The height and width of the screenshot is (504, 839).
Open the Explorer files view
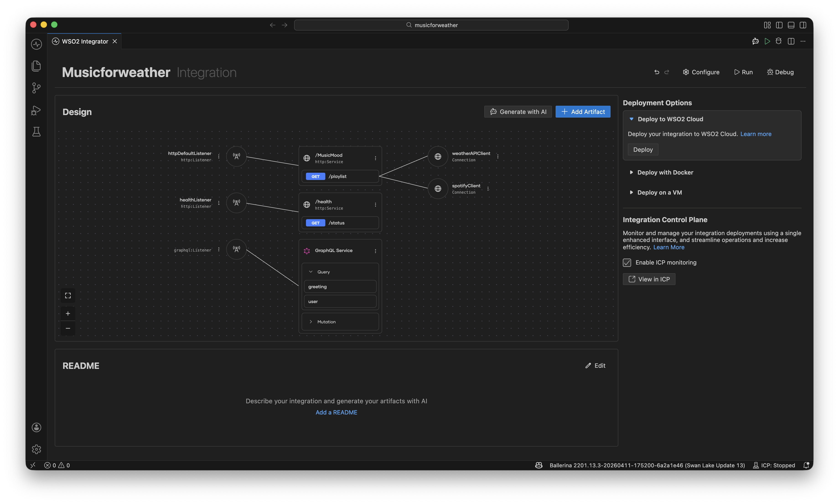point(36,66)
